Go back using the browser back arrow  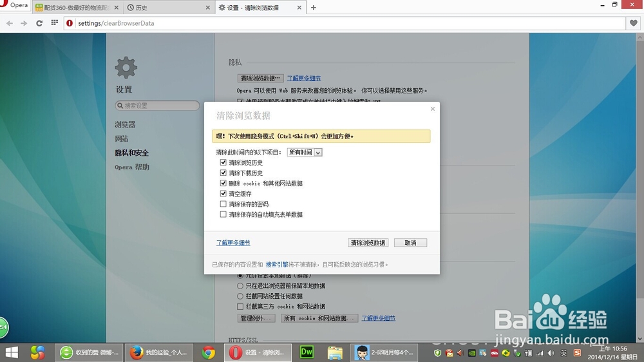10,23
